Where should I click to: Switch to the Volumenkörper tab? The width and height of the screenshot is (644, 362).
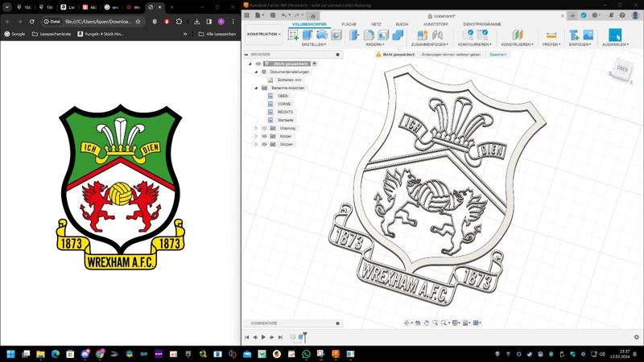point(309,24)
